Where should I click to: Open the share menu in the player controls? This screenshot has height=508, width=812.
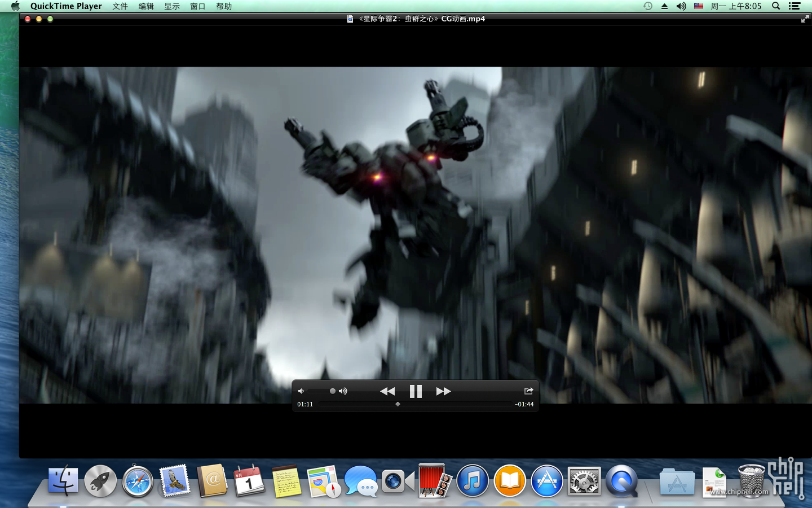pyautogui.click(x=528, y=391)
